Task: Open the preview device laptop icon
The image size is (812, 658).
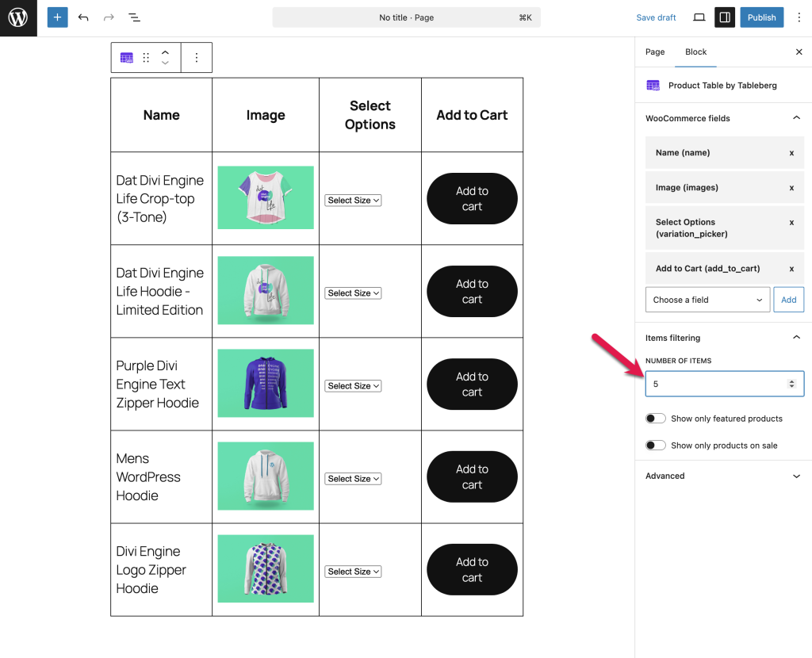Action: pos(699,17)
